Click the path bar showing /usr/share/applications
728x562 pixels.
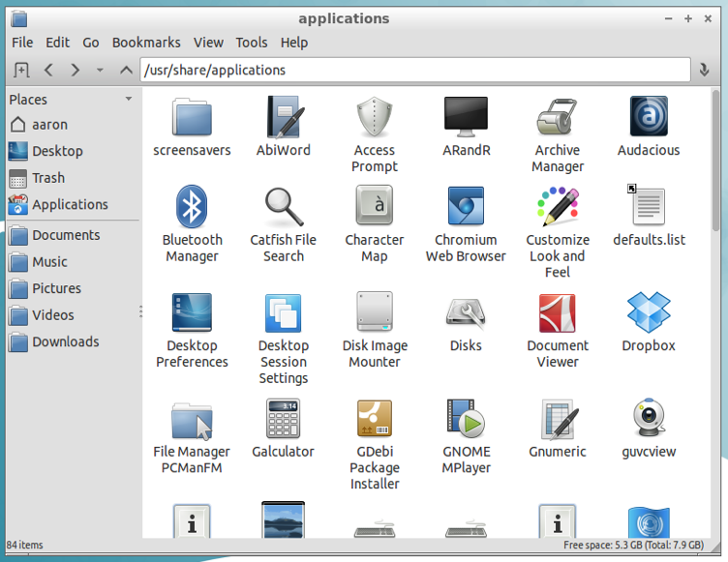point(415,70)
